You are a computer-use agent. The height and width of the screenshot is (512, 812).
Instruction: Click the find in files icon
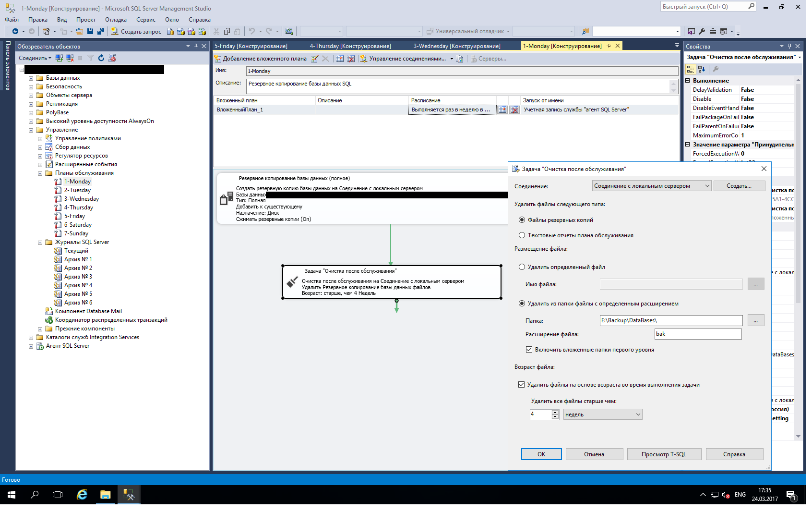(585, 31)
